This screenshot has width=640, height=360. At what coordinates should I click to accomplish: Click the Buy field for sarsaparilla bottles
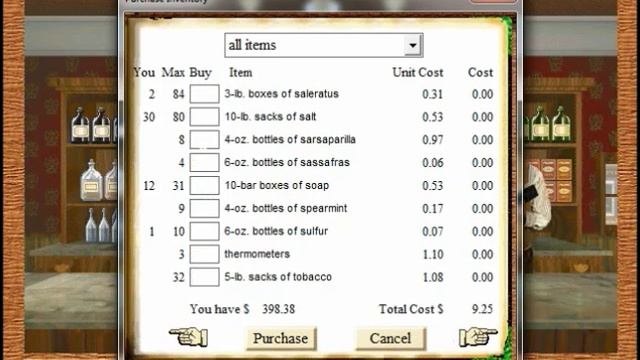pos(204,140)
